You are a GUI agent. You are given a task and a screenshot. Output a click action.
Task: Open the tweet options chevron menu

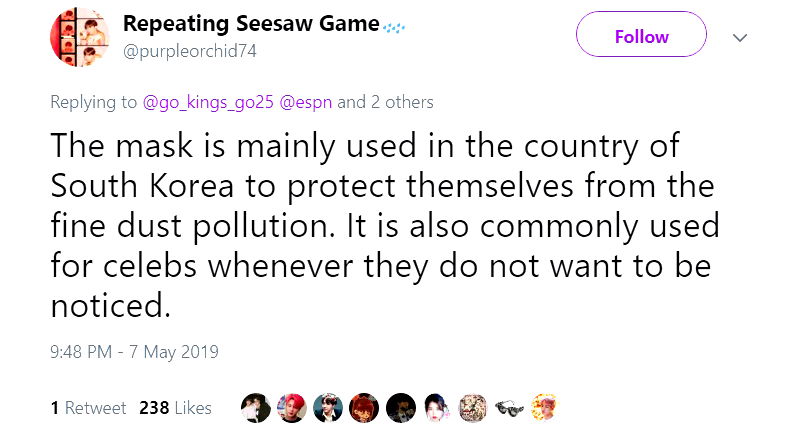tap(741, 37)
